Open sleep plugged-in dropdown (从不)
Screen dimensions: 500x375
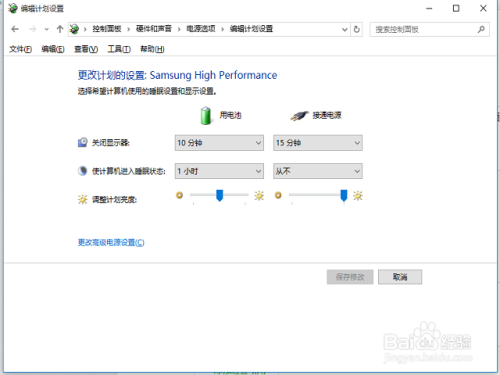point(318,171)
